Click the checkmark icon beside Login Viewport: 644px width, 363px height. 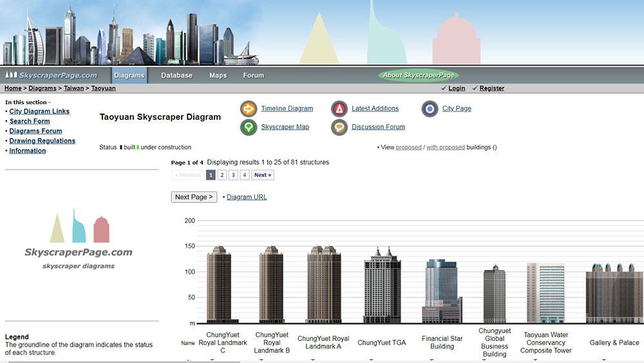[x=444, y=88]
